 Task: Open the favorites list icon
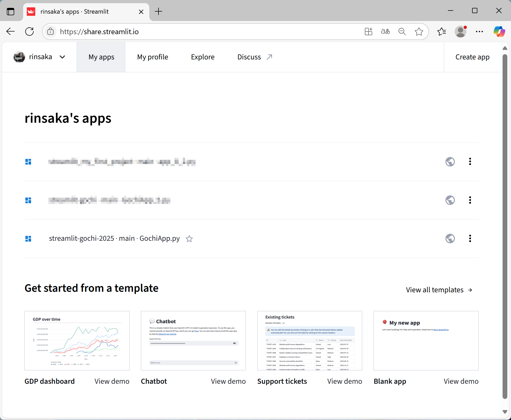pyautogui.click(x=442, y=32)
